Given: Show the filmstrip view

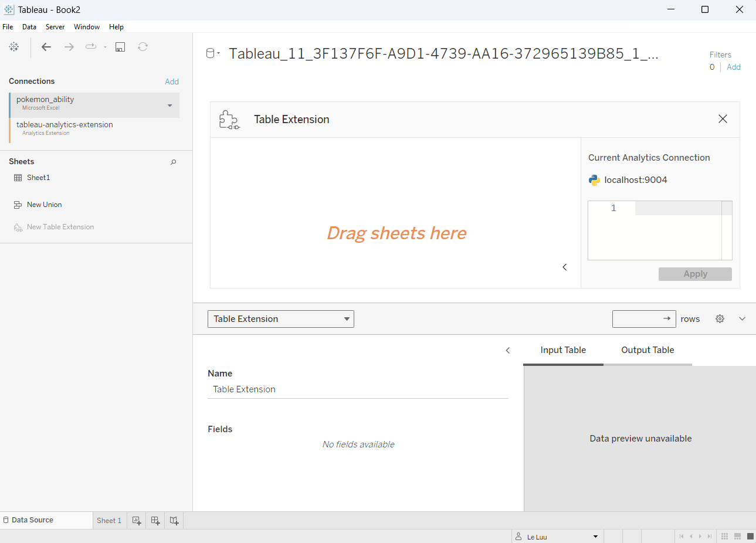Looking at the screenshot, I should click(x=738, y=537).
